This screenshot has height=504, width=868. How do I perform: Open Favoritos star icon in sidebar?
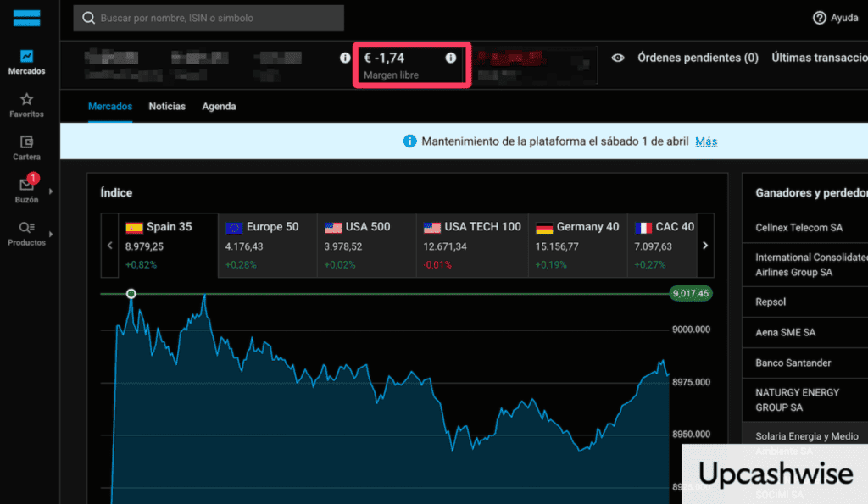point(26,100)
